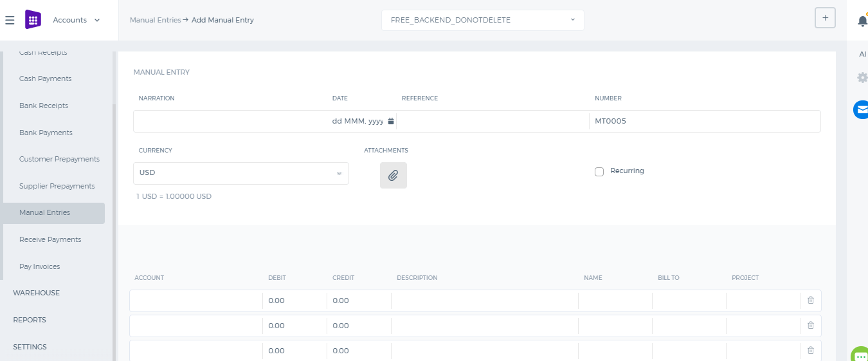Click the plus button at top right
This screenshot has height=361, width=868.
825,17
